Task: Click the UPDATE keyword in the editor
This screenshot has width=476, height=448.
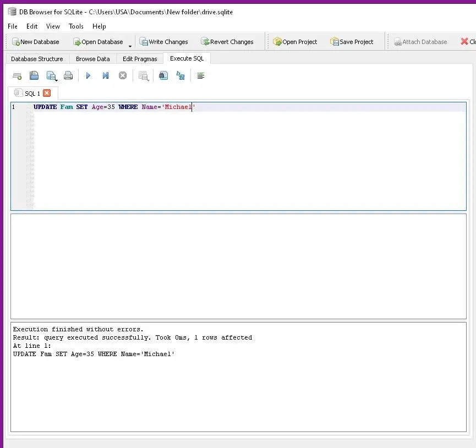Action: (x=45, y=107)
